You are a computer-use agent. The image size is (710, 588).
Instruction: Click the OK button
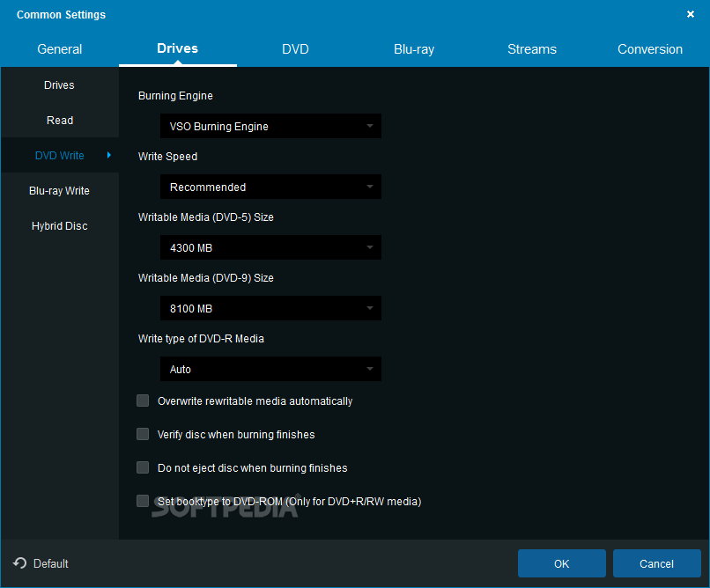tap(561, 563)
